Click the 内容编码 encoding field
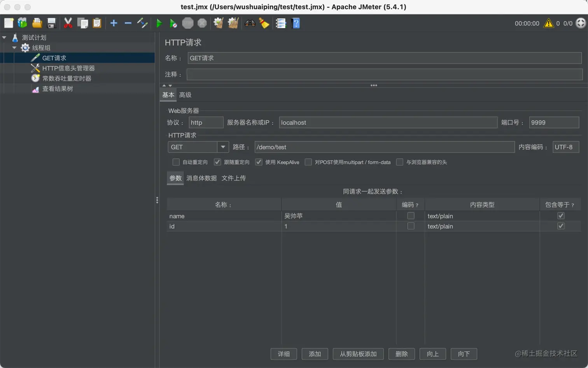 click(x=566, y=147)
